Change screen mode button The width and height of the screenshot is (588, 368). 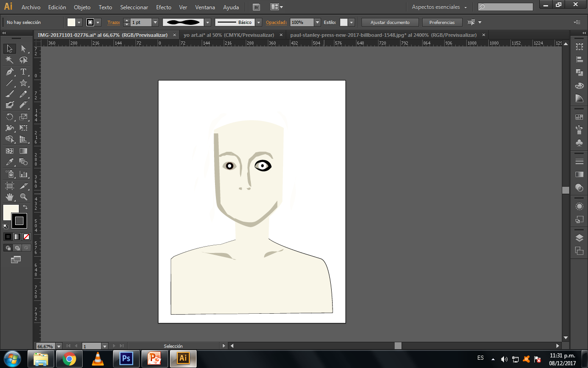(x=16, y=260)
